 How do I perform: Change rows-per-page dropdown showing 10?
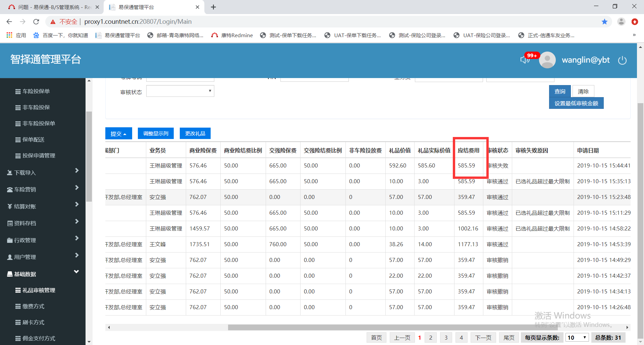click(x=577, y=338)
